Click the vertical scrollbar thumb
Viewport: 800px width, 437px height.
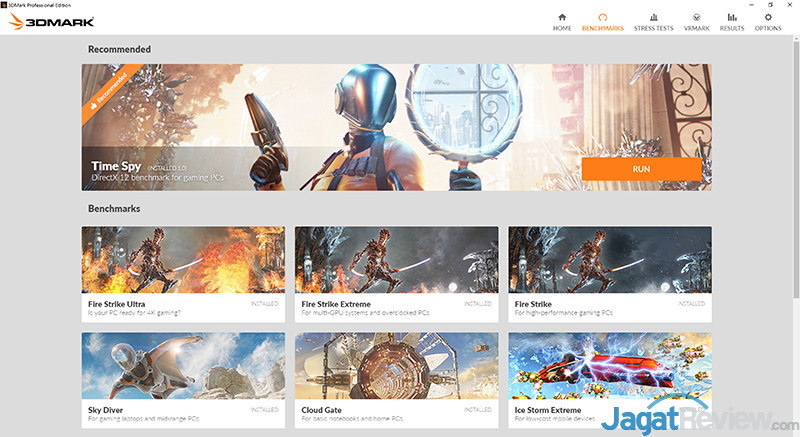click(796, 168)
